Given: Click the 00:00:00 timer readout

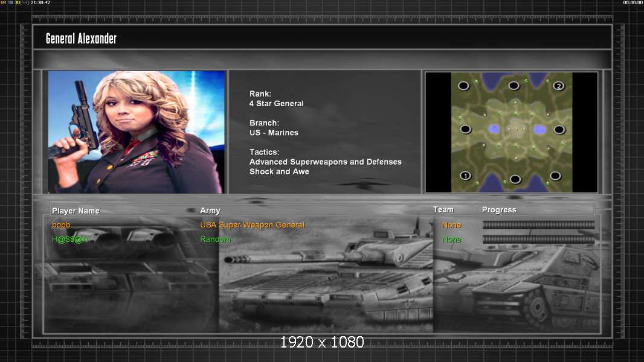Looking at the screenshot, I should tap(633, 2).
